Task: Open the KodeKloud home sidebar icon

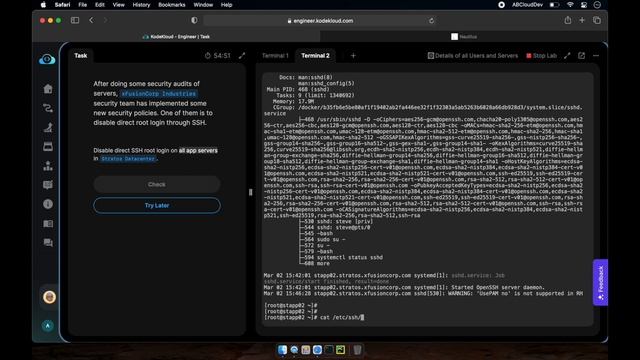Action: click(48, 89)
